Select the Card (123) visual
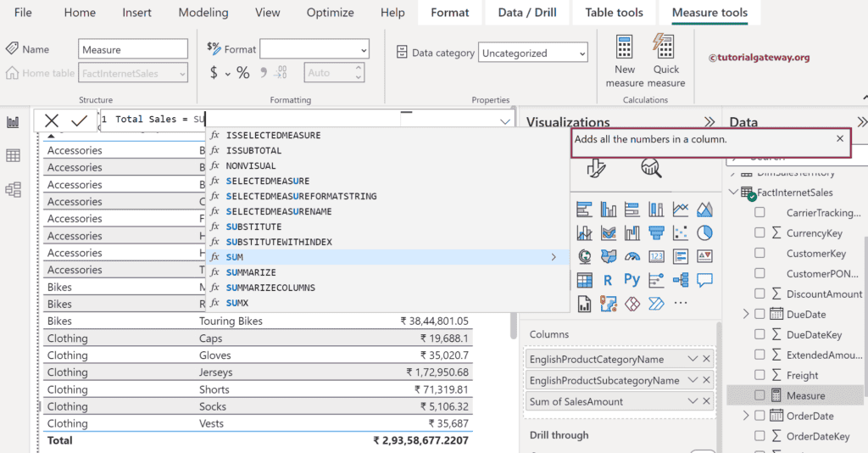868x453 pixels. 657,256
